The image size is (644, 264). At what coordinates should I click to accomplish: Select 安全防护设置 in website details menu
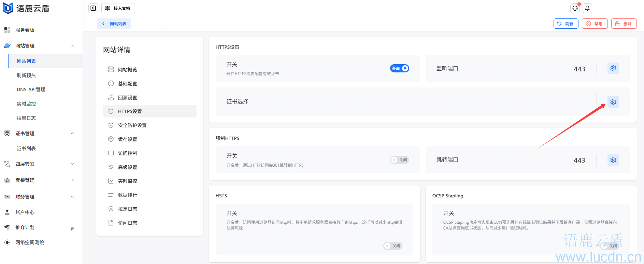point(132,125)
